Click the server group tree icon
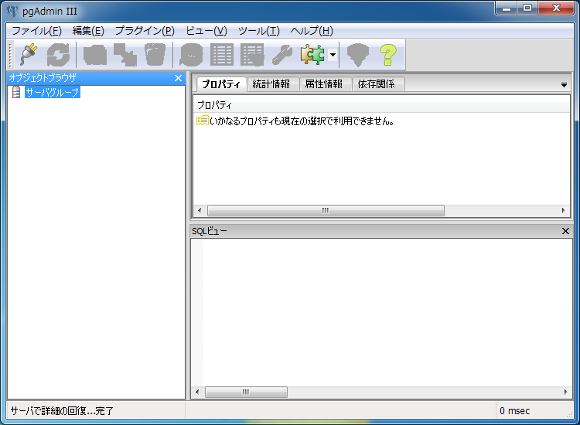This screenshot has width=580, height=425. (x=16, y=92)
